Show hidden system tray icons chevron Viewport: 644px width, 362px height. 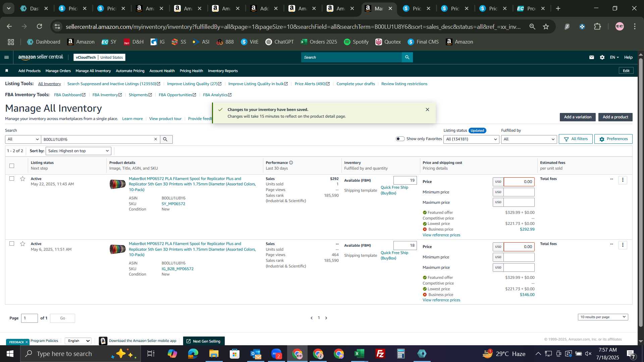(x=538, y=354)
